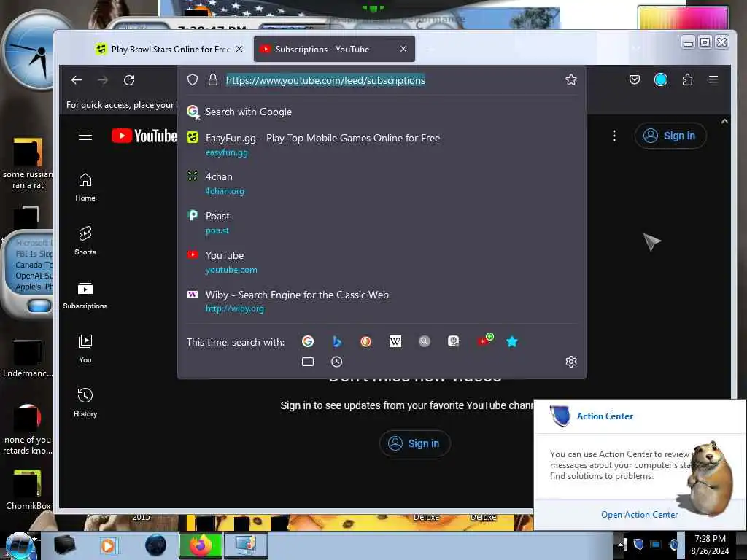The image size is (747, 560).
Task: Open the Firefox account circle icon
Action: pos(661,79)
